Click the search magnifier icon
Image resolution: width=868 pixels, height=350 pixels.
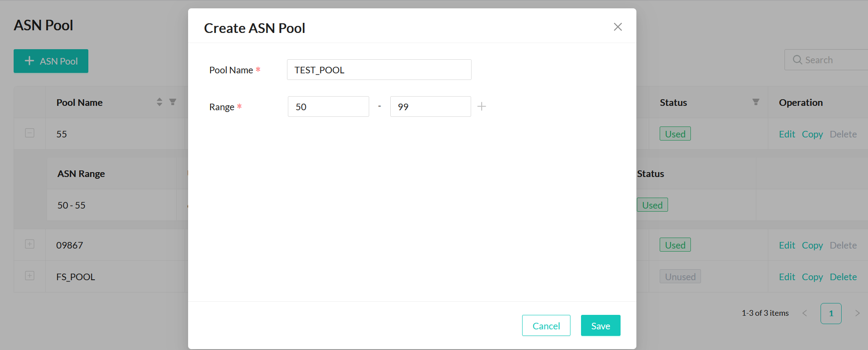click(797, 60)
